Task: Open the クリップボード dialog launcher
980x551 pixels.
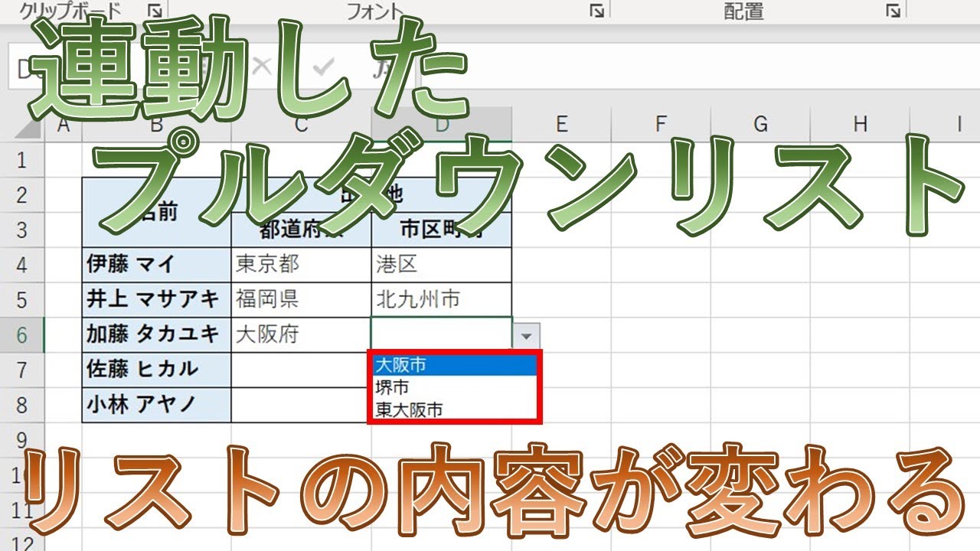Action: (x=155, y=11)
